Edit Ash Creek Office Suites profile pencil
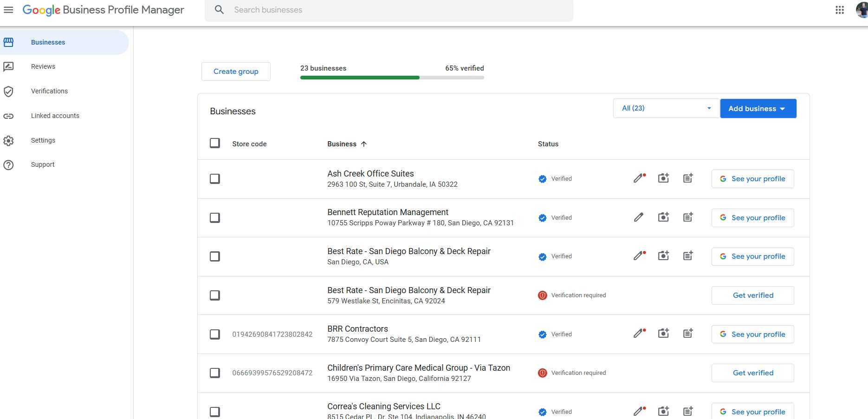 (x=639, y=178)
